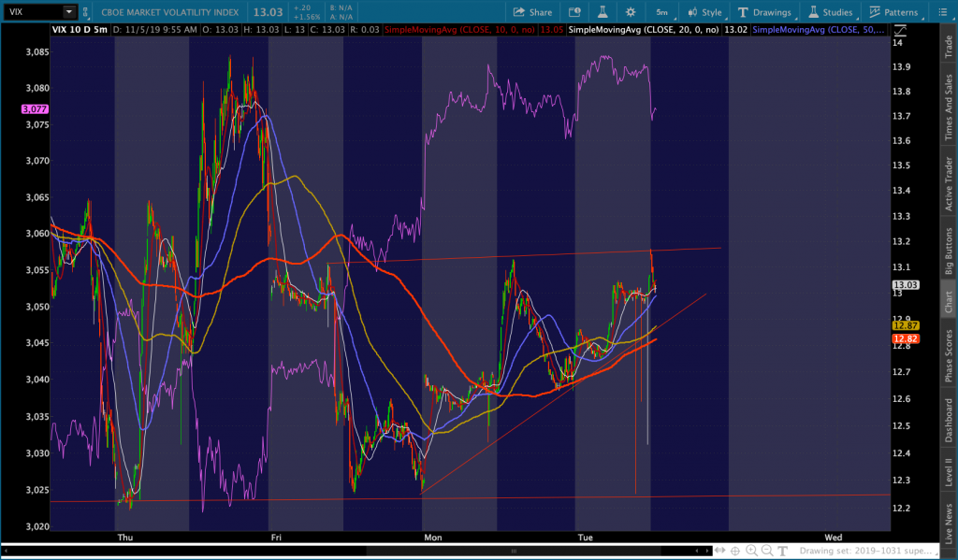Open the Dashboard sidebar tab
This screenshot has width=958, height=560.
[x=949, y=420]
